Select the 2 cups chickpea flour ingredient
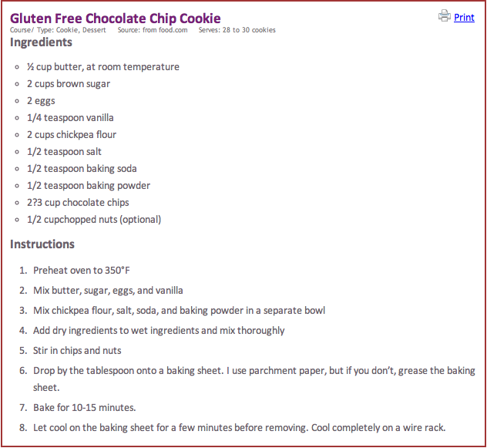The width and height of the screenshot is (487, 448). [72, 135]
